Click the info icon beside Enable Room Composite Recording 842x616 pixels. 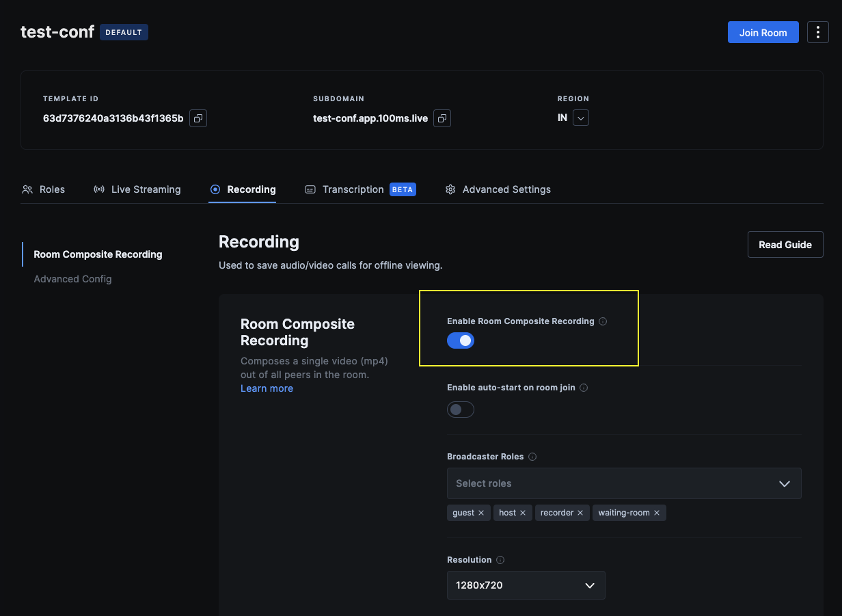pyautogui.click(x=603, y=321)
